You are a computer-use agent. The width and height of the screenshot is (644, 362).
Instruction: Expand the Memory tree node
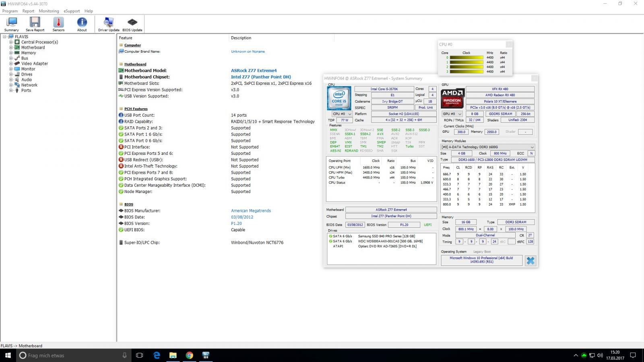11,53
